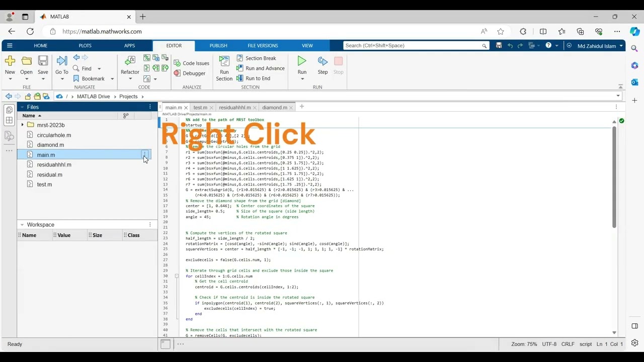Viewport: 644px width, 362px height.
Task: Switch to the test.m editor tab
Action: click(x=200, y=108)
